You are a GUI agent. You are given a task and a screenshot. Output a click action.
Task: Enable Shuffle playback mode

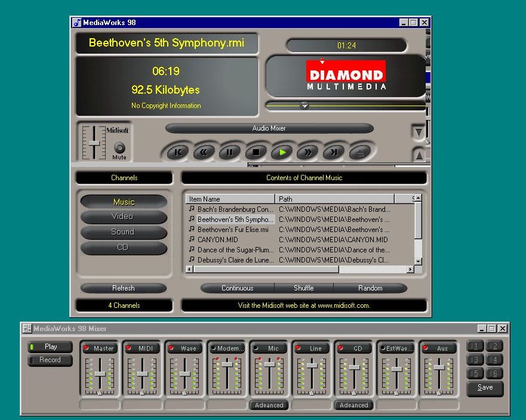click(x=303, y=288)
